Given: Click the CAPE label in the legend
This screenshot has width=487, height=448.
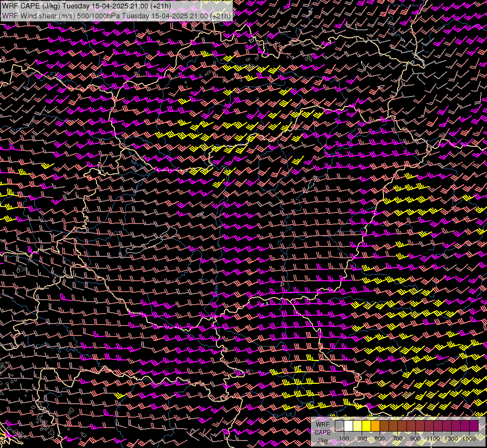Looking at the screenshot, I should [x=322, y=433].
